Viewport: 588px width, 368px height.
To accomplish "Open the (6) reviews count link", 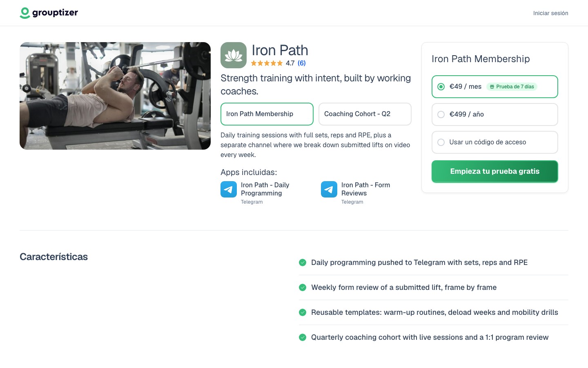I will pos(301,63).
